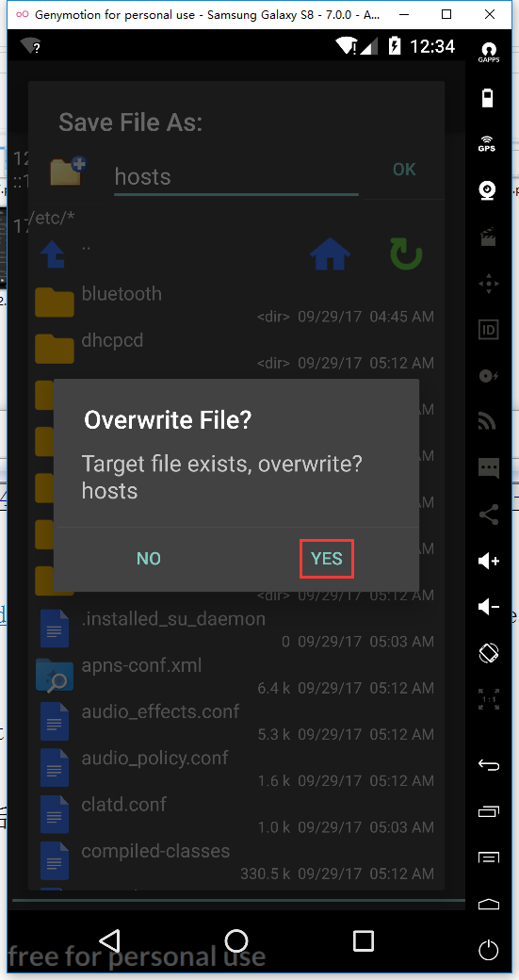Viewport: 519px width, 980px height.
Task: Decline overwrite with the NO button
Action: 149,558
